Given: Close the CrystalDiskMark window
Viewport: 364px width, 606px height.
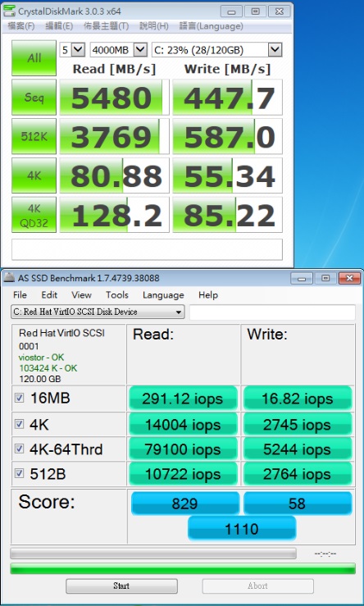Looking at the screenshot, I should 280,11.
